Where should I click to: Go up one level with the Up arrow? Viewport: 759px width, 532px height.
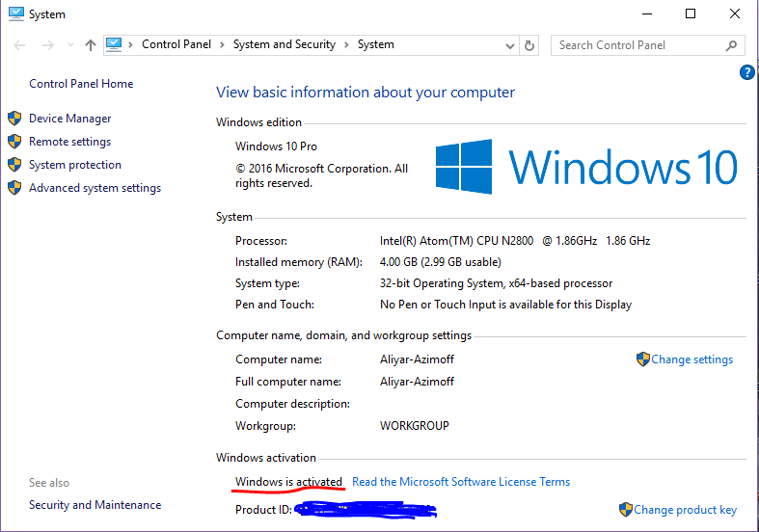click(91, 45)
